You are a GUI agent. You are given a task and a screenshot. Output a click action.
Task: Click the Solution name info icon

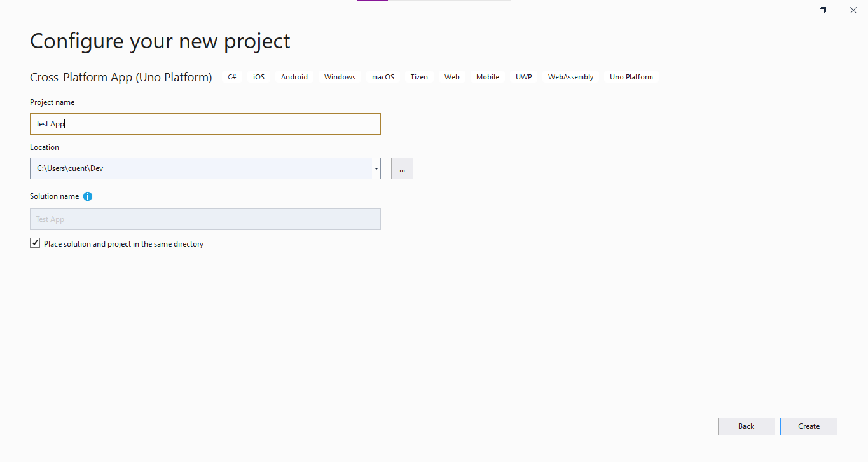(88, 196)
